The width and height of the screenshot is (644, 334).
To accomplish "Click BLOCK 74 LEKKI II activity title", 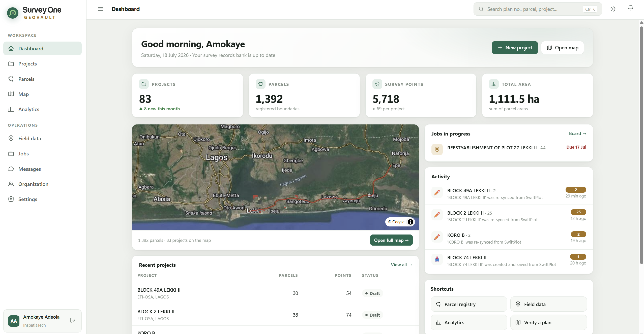I will click(467, 257).
